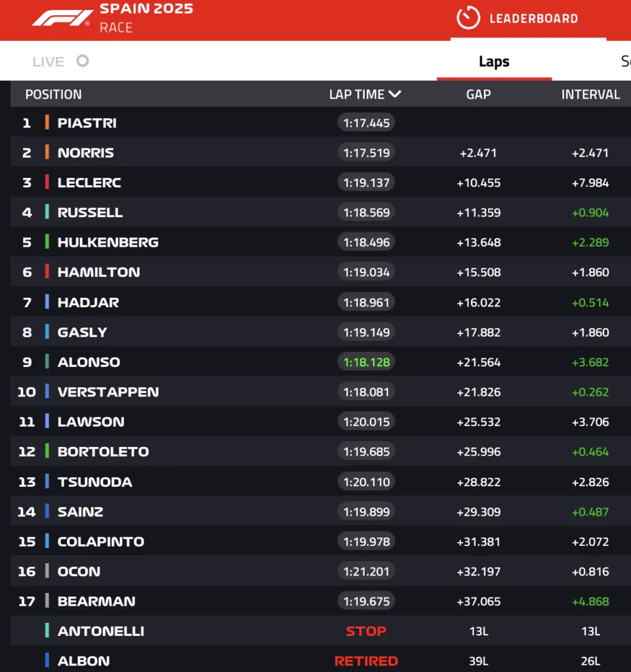Click the red Ferrari bar next to Leclerc

(x=48, y=182)
